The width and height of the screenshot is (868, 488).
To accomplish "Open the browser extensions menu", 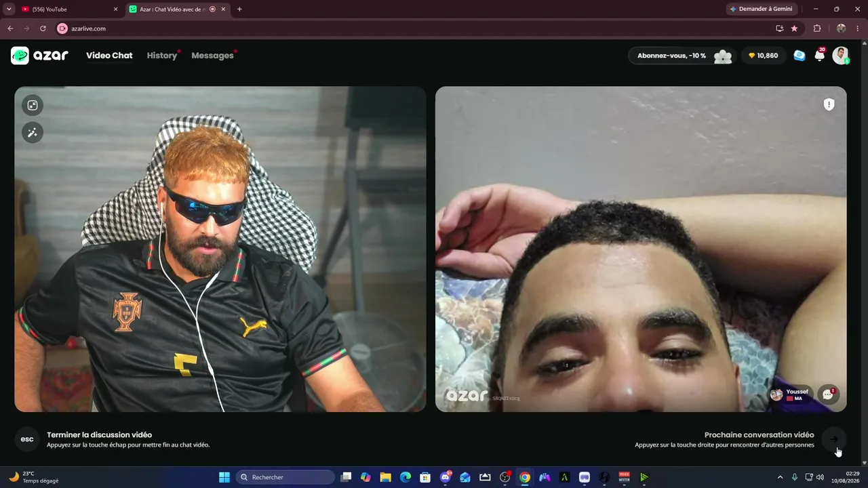I will 817,28.
